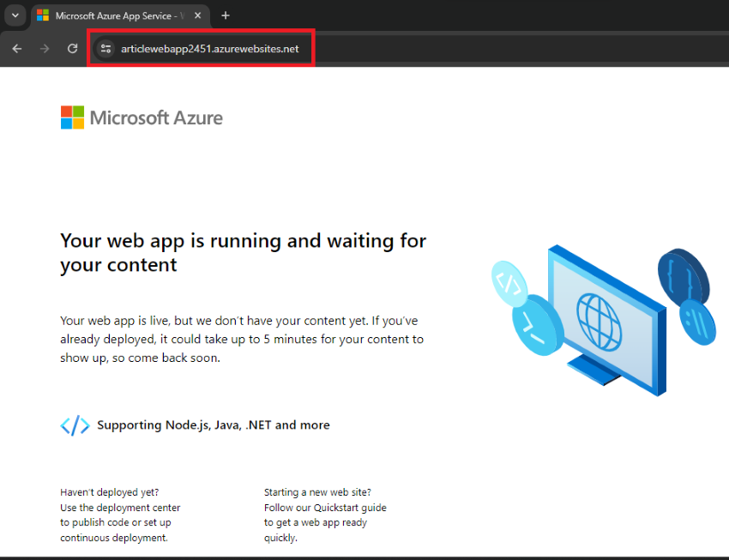Click the headline about your web app running
This screenshot has height=560, width=729.
click(243, 253)
